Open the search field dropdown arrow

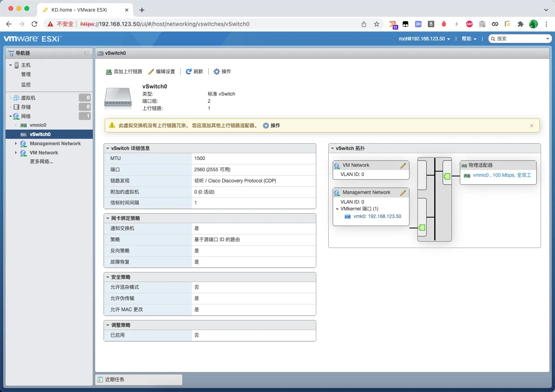click(x=548, y=39)
